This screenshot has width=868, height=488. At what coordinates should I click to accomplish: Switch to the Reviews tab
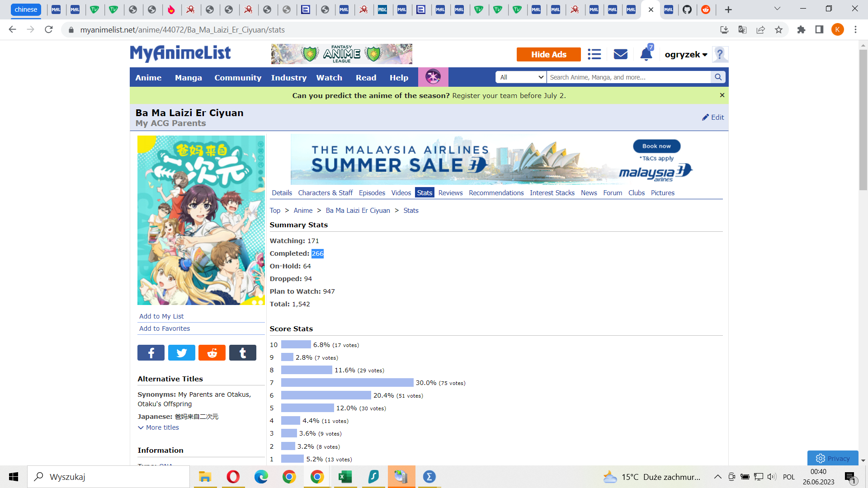pyautogui.click(x=450, y=193)
